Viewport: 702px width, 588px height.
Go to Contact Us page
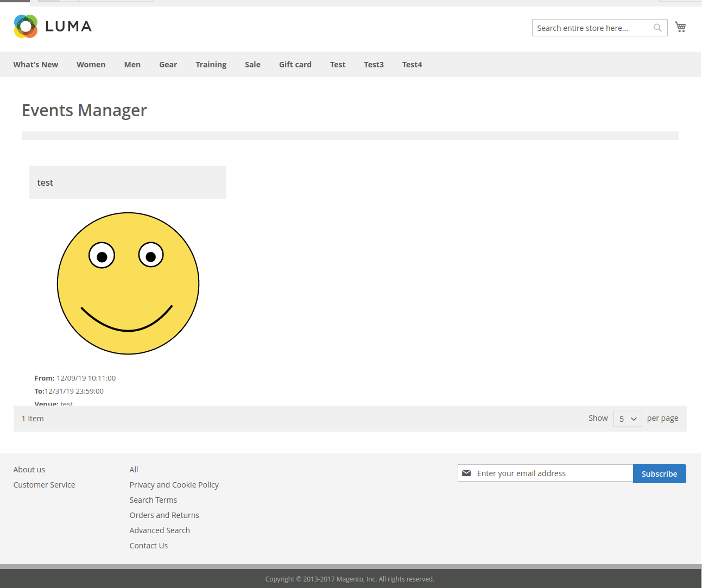pyautogui.click(x=148, y=546)
